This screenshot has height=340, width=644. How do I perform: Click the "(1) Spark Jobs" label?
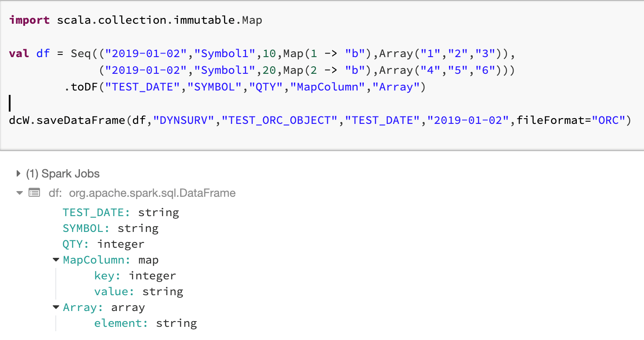[x=63, y=174]
